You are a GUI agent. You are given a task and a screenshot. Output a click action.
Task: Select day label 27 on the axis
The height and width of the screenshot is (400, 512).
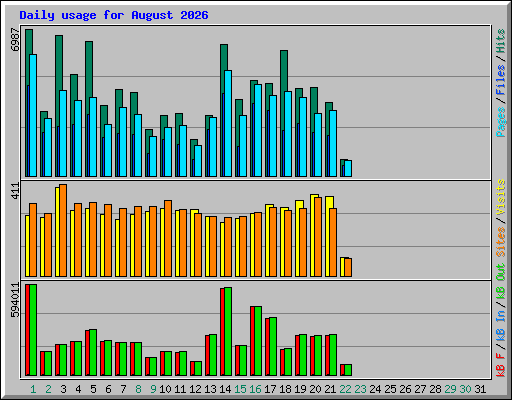pos(420,389)
